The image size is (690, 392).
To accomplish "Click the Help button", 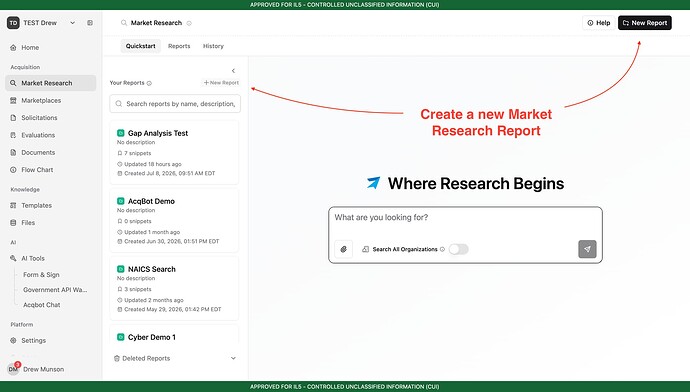I will point(598,23).
